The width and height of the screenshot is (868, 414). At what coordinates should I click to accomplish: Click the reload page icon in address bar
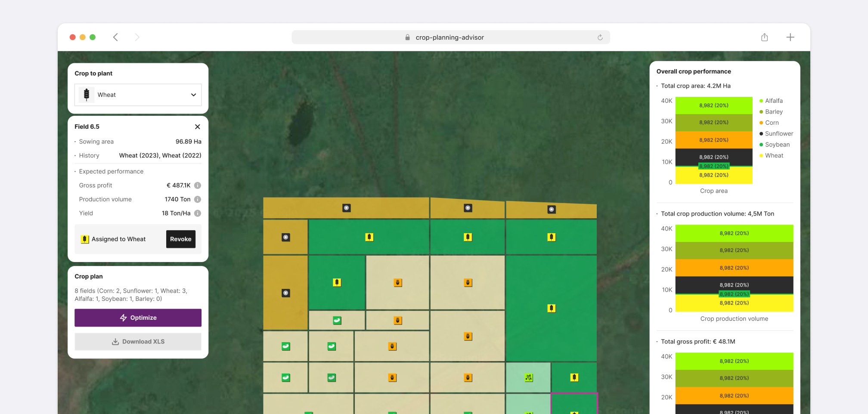[x=600, y=37]
